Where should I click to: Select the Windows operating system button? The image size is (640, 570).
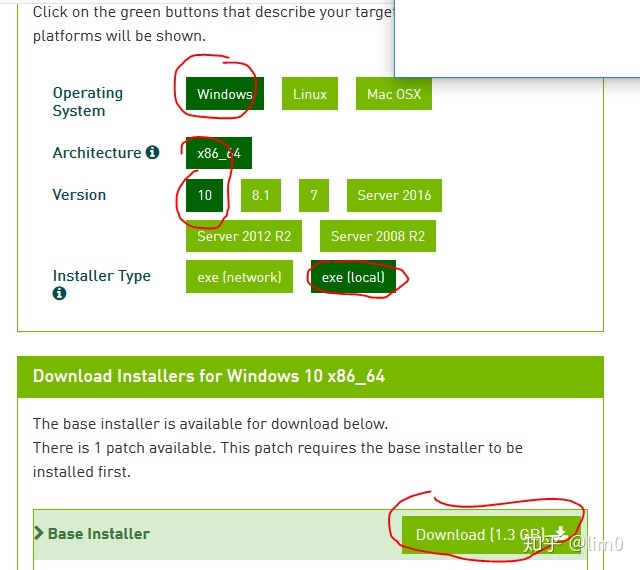(224, 94)
